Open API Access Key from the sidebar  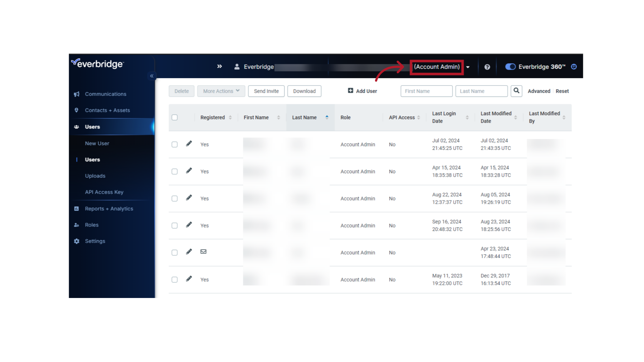pyautogui.click(x=104, y=192)
